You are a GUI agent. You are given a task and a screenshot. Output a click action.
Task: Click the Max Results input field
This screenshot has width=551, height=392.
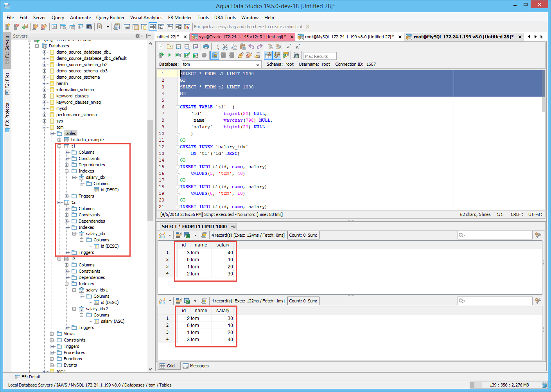pos(319,56)
